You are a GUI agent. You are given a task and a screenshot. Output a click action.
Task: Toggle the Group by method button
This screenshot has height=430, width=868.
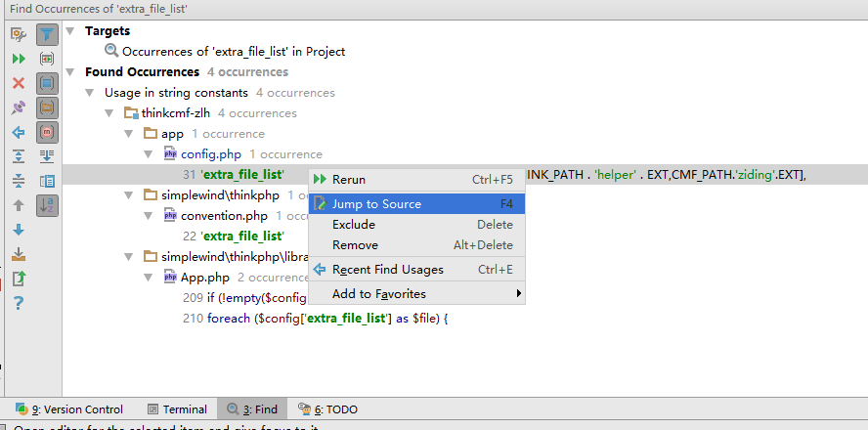(47, 132)
